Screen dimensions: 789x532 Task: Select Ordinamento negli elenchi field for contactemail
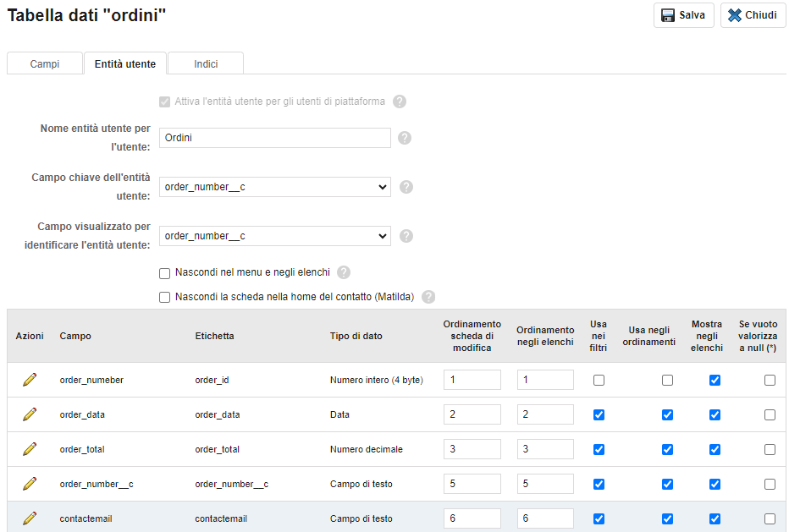click(x=545, y=518)
